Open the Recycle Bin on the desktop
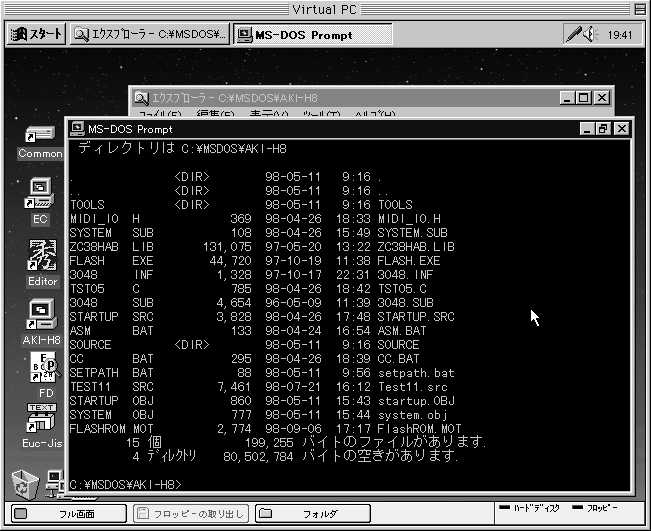The image size is (651, 531). [x=24, y=484]
